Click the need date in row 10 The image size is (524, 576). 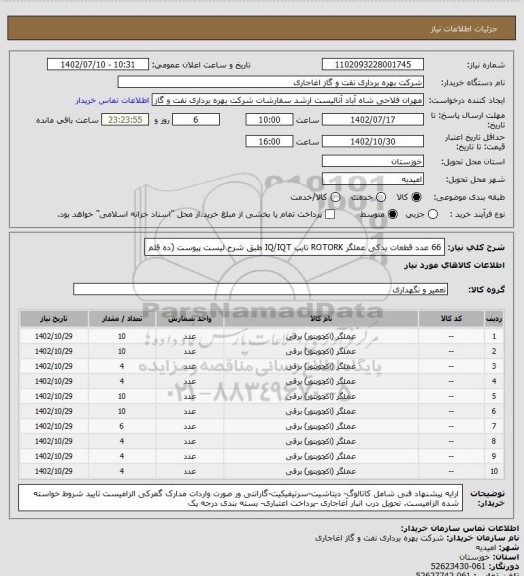click(x=54, y=471)
